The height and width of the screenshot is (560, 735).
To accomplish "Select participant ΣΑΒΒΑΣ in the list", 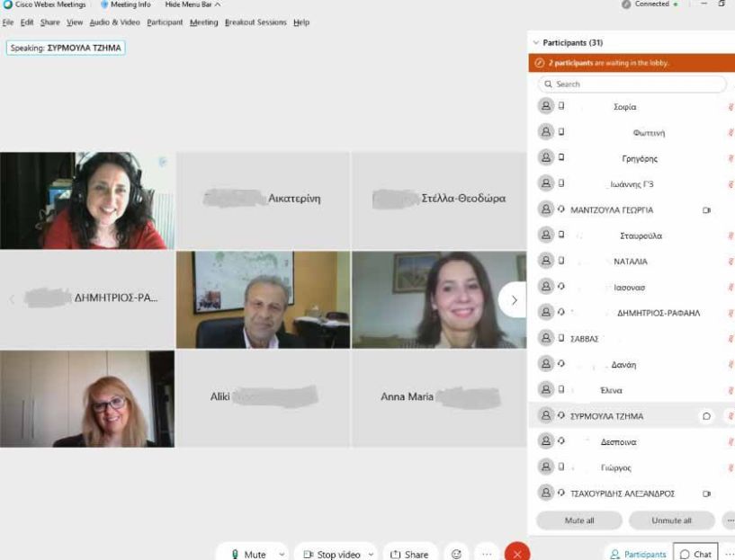I will pos(632,339).
